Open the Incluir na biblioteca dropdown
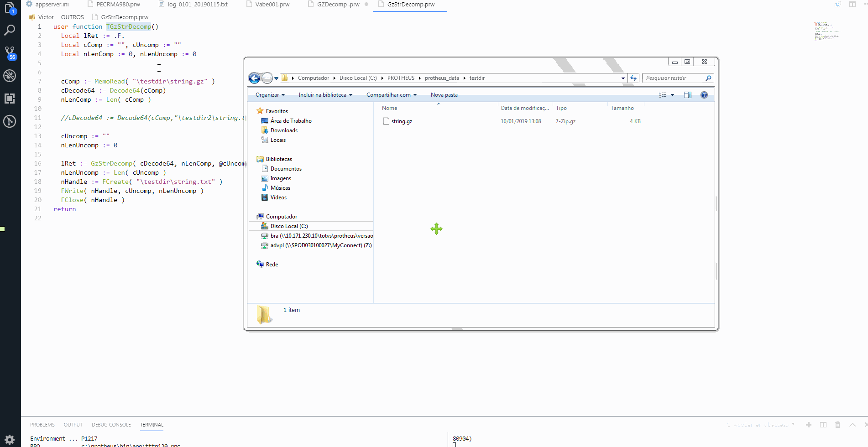This screenshot has height=447, width=868. [x=325, y=95]
